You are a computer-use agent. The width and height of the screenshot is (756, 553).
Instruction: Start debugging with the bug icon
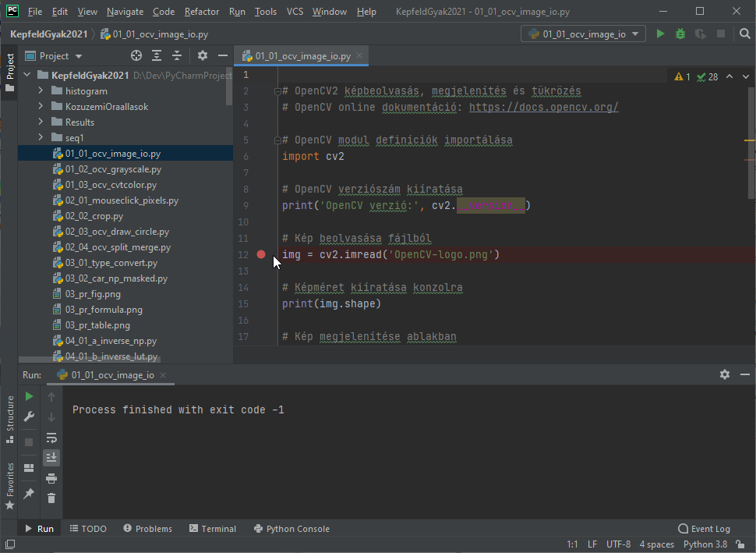click(680, 34)
